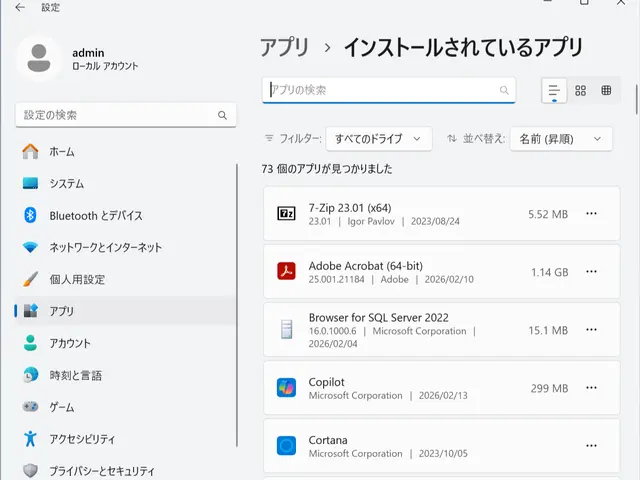
Task: Click the Adobe Acrobat app icon
Action: tap(287, 271)
